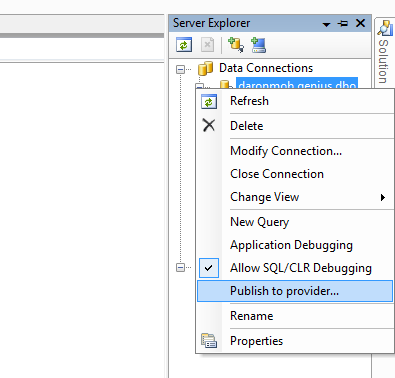Click the Delete X icon in the context menu
The image size is (395, 378).
(209, 126)
